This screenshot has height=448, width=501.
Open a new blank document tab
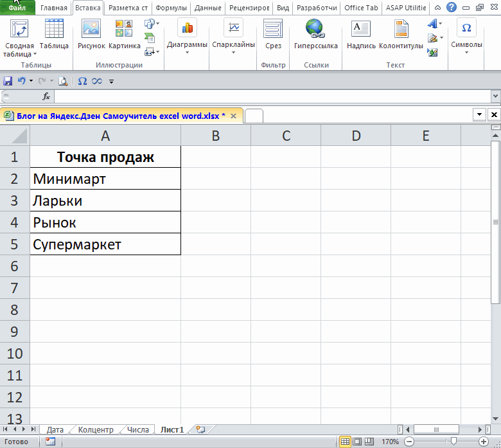[x=253, y=116]
